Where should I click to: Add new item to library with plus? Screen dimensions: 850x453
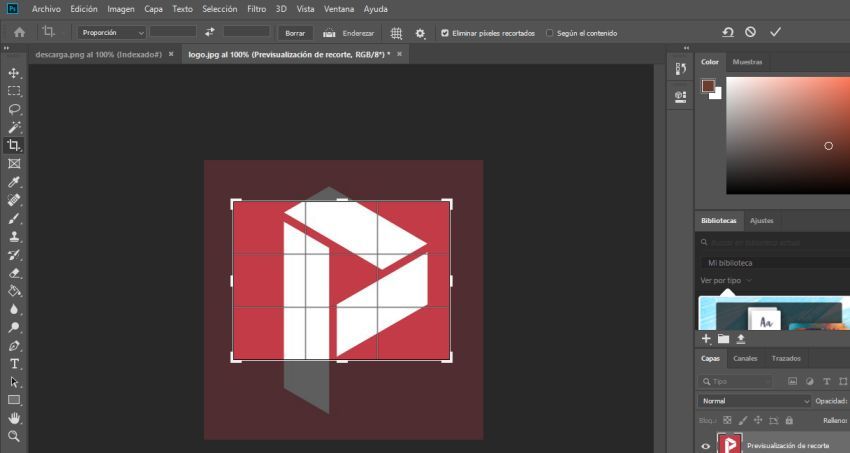[706, 339]
